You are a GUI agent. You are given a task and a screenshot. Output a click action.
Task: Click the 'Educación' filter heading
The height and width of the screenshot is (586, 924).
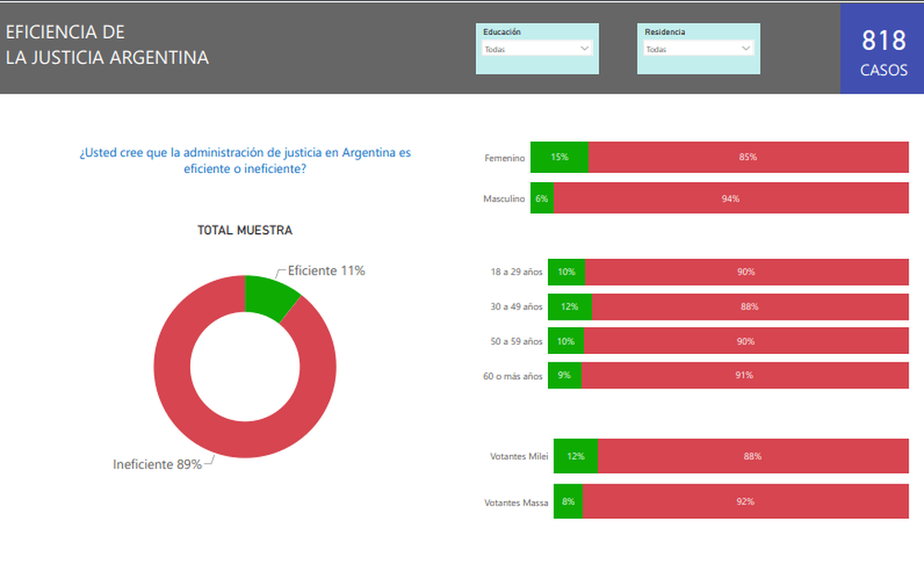click(502, 31)
